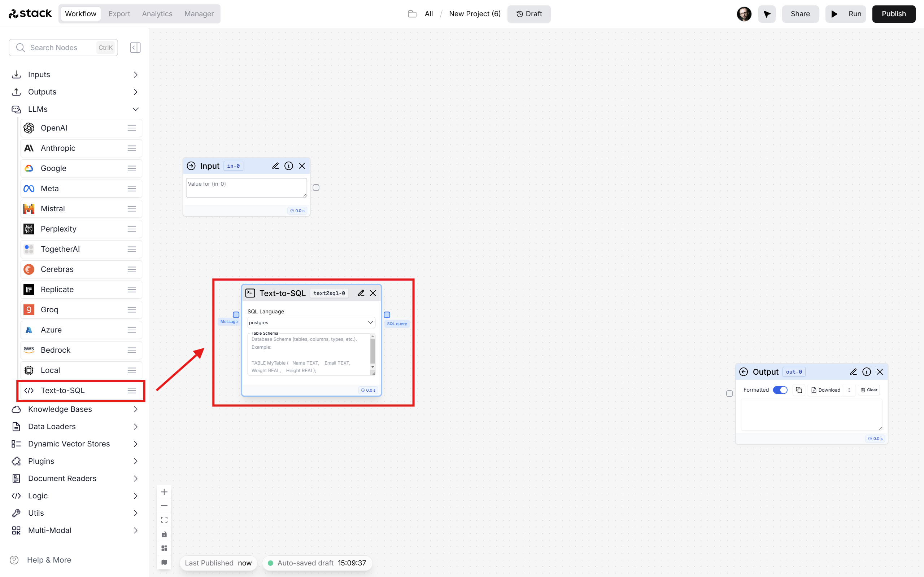Click the zoom-in icon on canvas

(x=164, y=492)
